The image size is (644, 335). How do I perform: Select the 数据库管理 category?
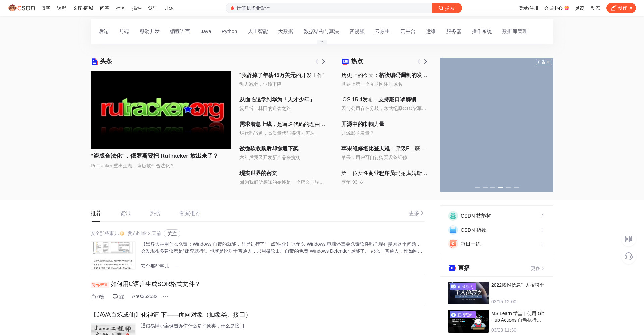(x=515, y=31)
